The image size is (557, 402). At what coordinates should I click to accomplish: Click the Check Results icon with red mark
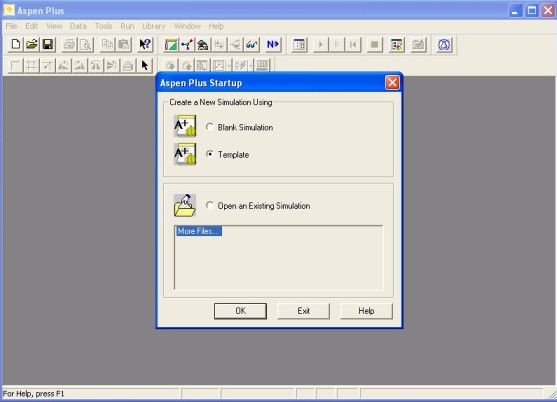coord(396,45)
